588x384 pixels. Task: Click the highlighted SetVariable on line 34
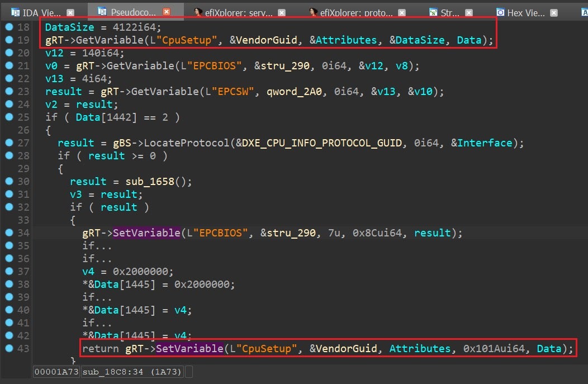tap(147, 233)
